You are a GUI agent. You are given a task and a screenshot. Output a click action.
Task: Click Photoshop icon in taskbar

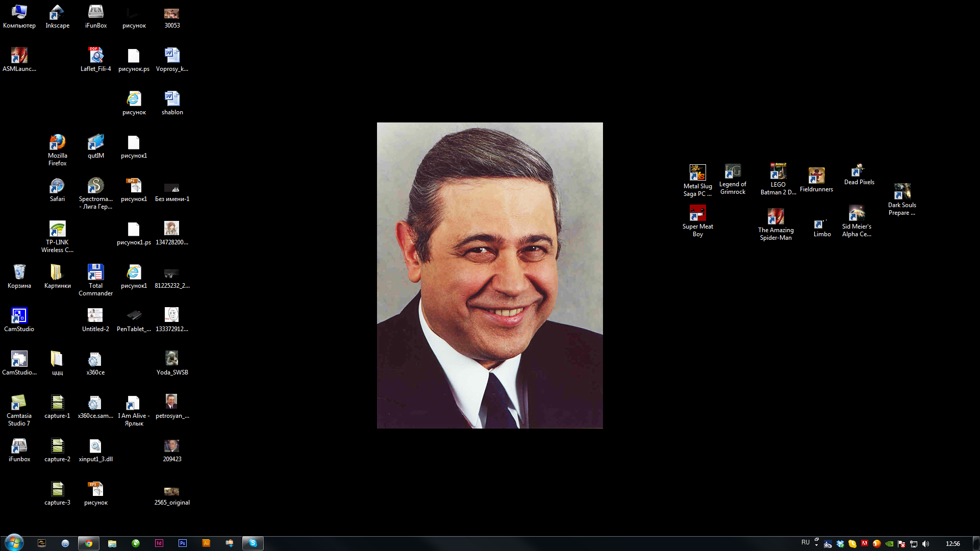[183, 543]
